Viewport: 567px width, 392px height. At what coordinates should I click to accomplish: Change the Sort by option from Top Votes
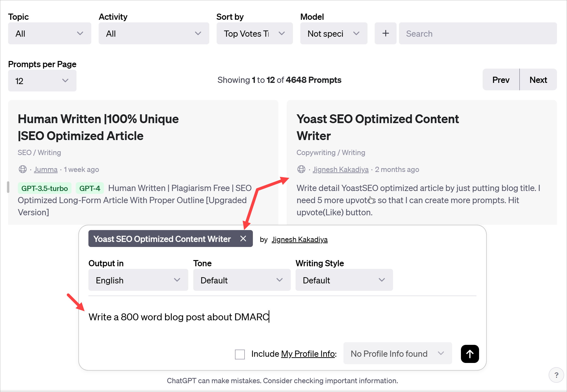coord(254,33)
